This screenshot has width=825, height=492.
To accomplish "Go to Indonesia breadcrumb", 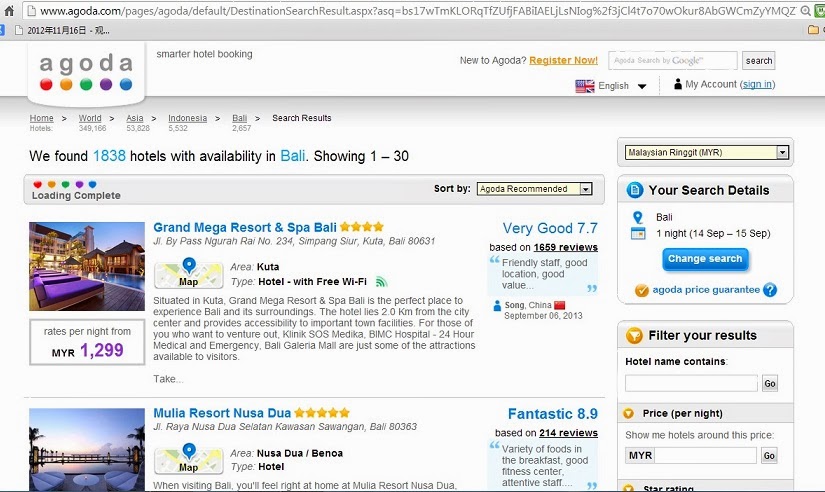I will (x=187, y=118).
